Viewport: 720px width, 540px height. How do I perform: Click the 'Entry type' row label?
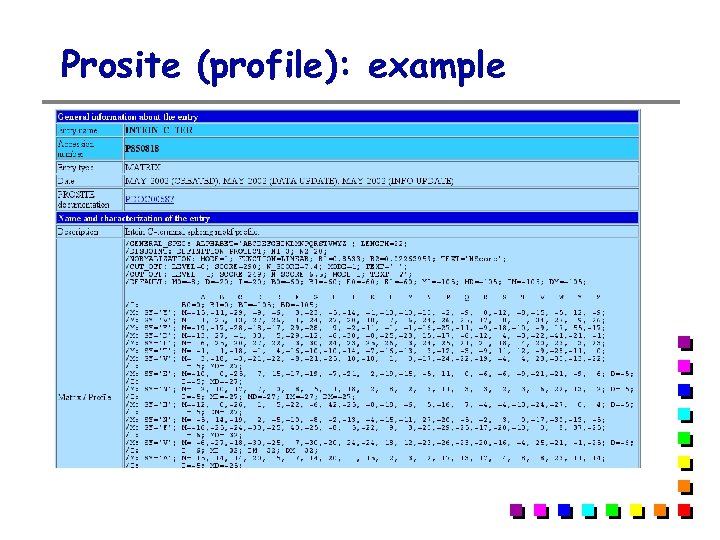(x=75, y=167)
